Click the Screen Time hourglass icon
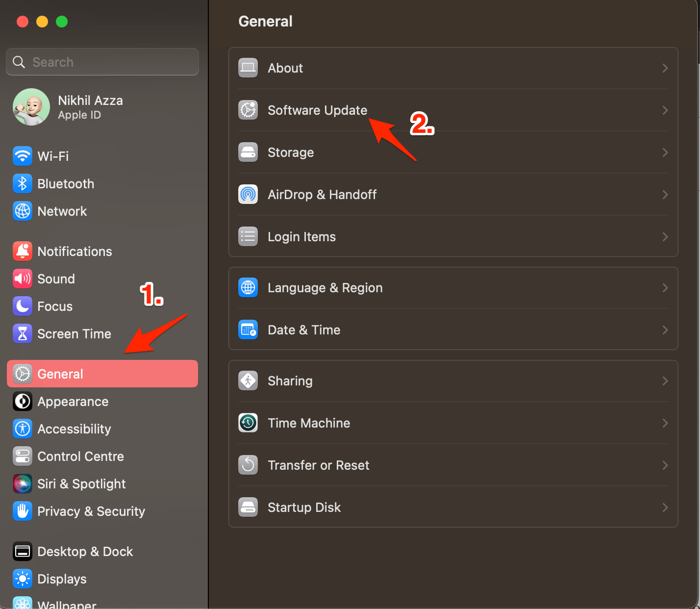Viewport: 700px width, 609px height. (x=23, y=334)
